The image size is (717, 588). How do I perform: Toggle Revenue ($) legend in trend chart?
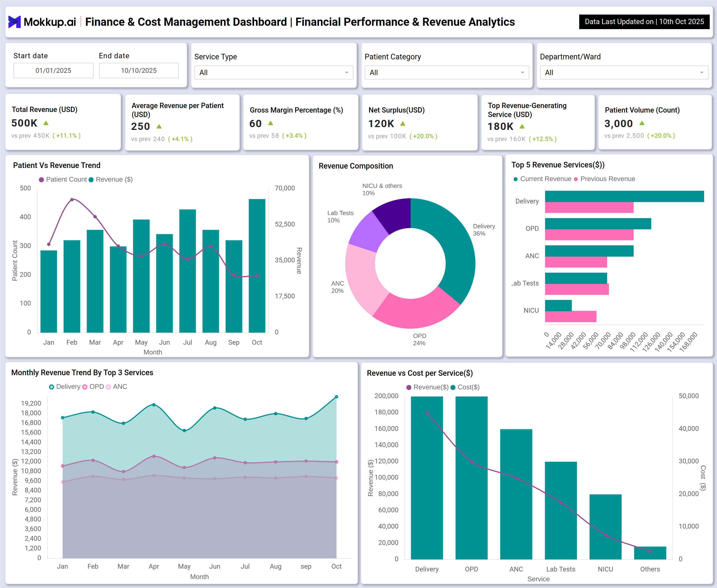[111, 179]
